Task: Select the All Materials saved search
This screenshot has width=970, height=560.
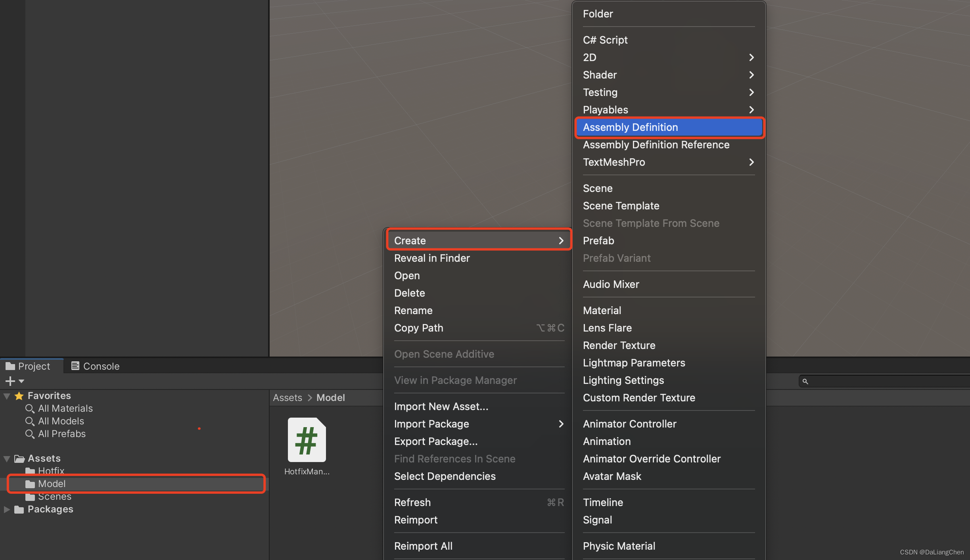Action: pos(65,408)
